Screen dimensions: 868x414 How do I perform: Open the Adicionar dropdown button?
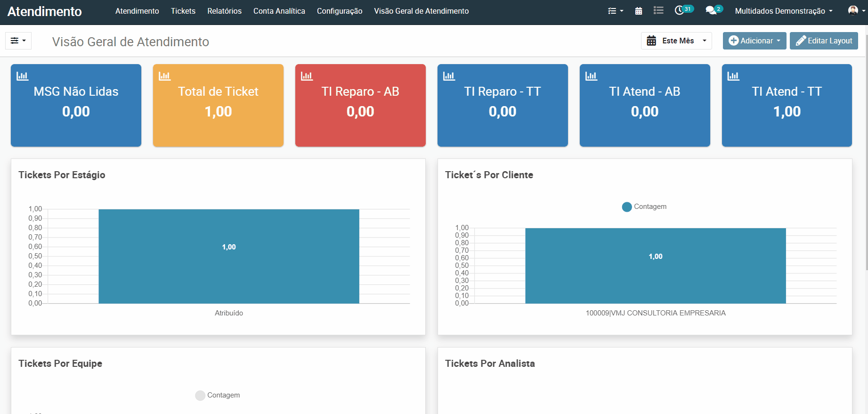pyautogui.click(x=754, y=41)
